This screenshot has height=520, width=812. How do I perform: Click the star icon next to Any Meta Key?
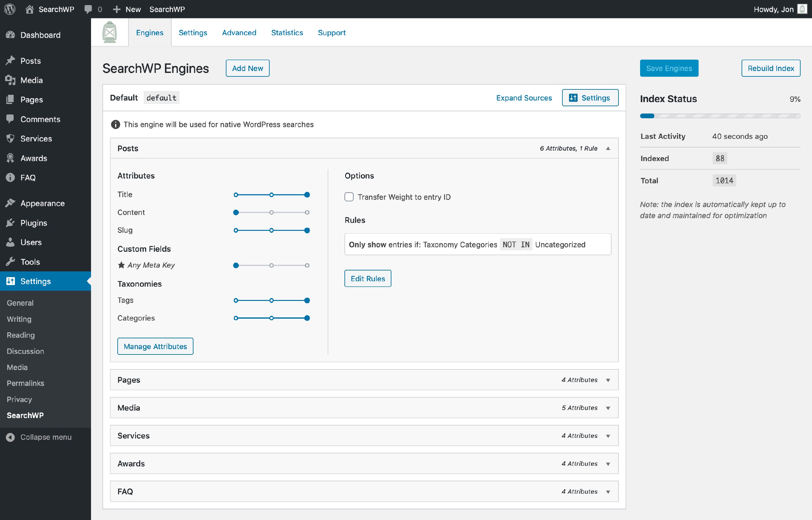(121, 265)
